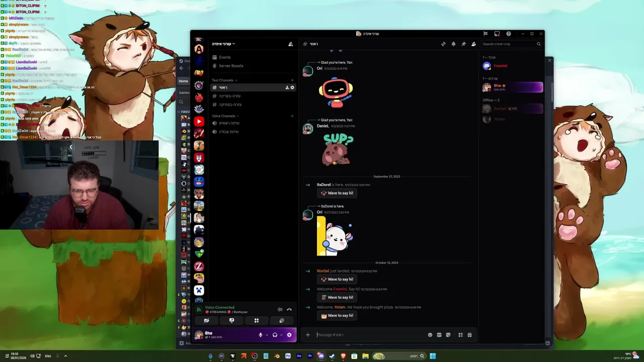Expand headphone output options arrow
This screenshot has height=362, width=644.
281,335
